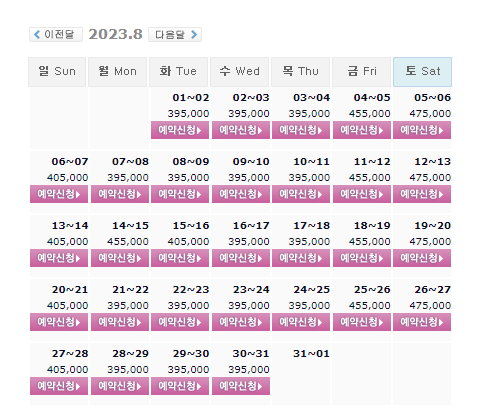
Task: Reserve the 25~26 Friday stay
Action: (362, 322)
